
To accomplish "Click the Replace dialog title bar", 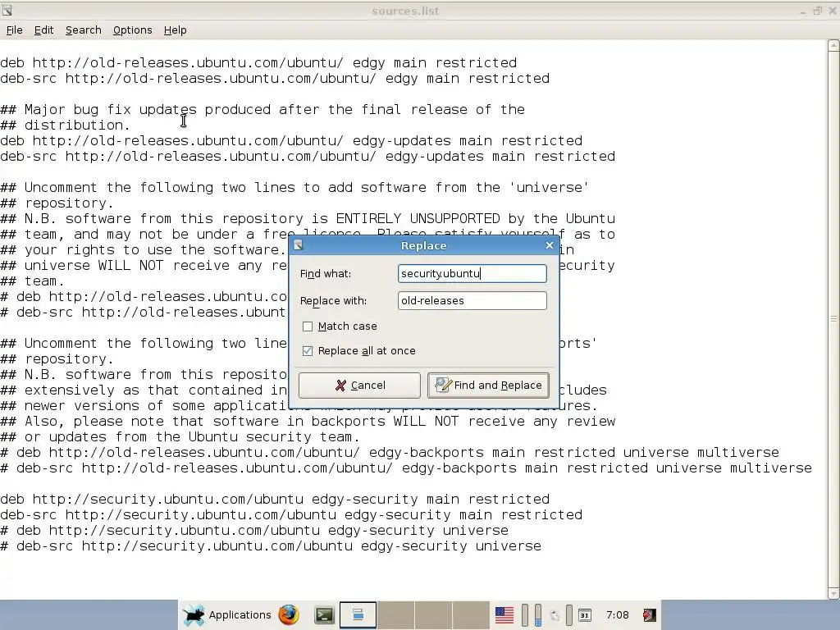I will click(423, 245).
